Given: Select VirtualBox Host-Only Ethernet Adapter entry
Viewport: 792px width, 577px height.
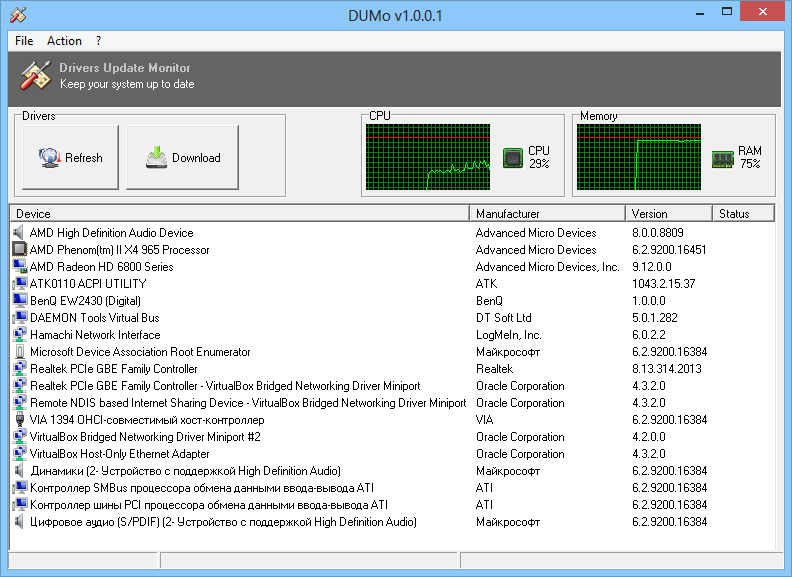Looking at the screenshot, I should (x=119, y=454).
